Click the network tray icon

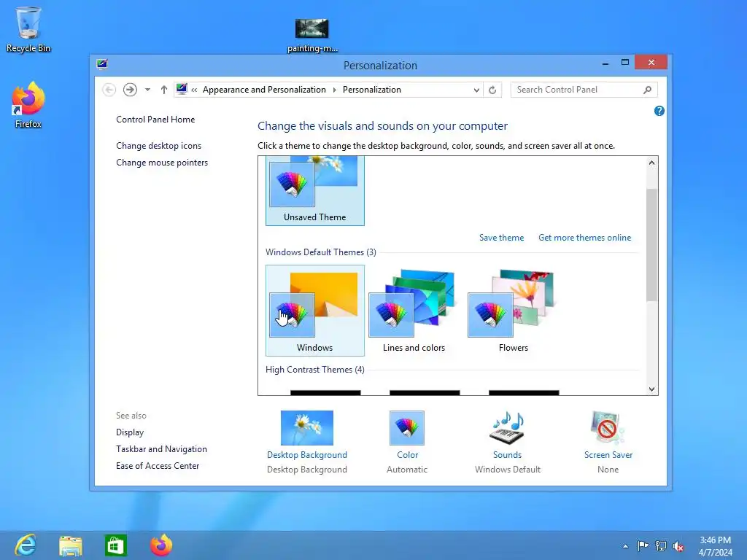pos(661,545)
